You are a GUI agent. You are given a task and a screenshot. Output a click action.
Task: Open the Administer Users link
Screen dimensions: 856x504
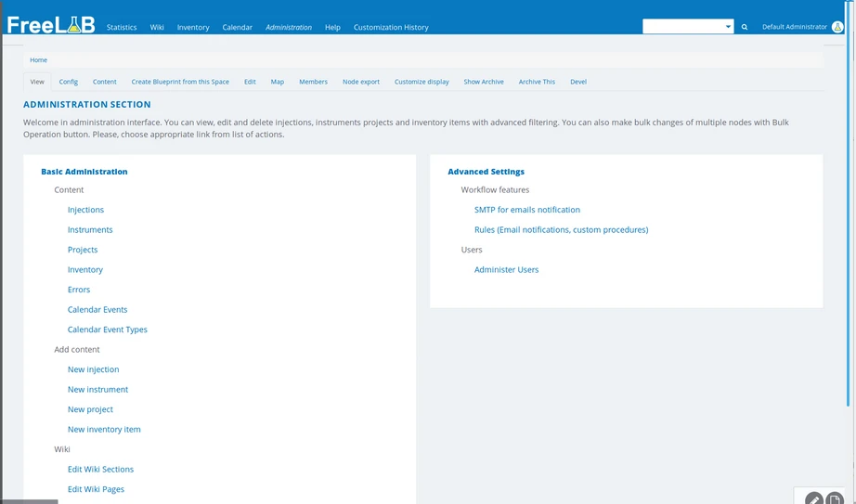pyautogui.click(x=506, y=270)
